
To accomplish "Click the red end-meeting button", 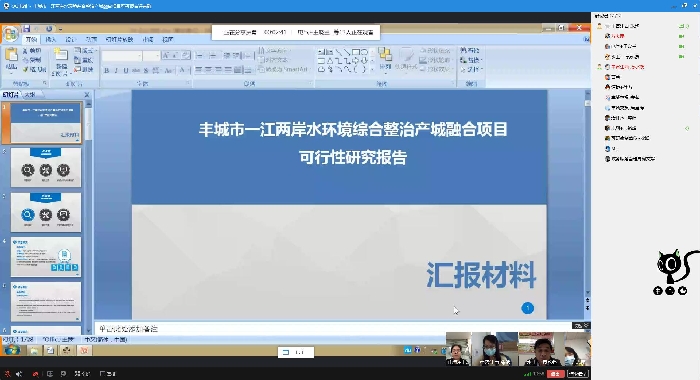I will coord(555,374).
